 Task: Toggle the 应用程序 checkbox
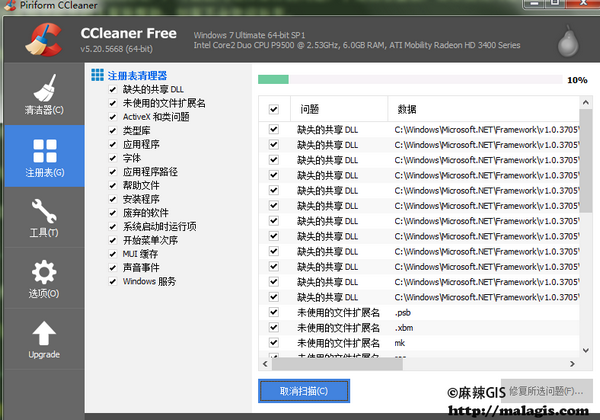coord(112,145)
